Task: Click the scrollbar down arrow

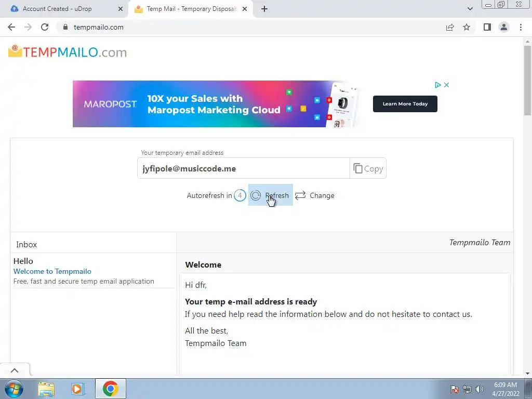Action: pos(527,373)
